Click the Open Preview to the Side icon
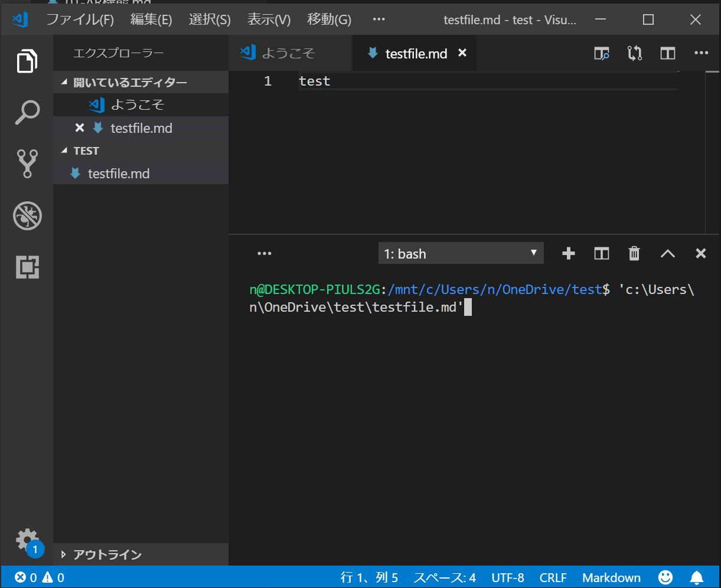The image size is (721, 588). [601, 54]
